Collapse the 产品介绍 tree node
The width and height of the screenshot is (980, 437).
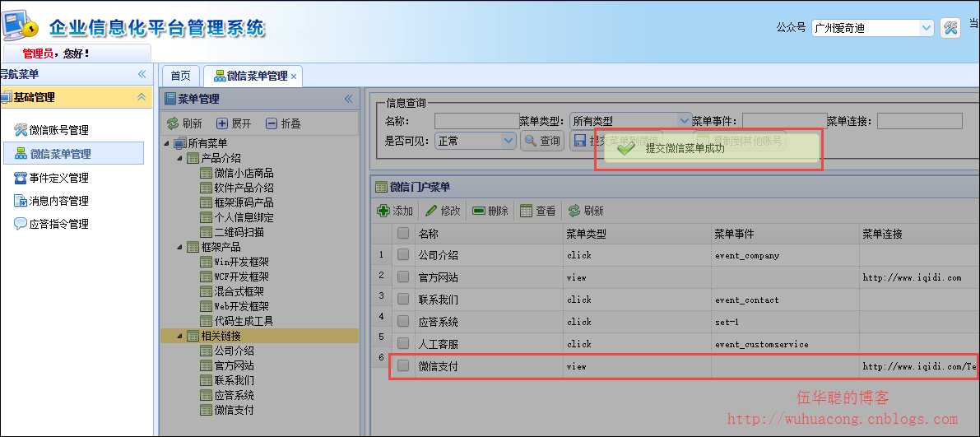point(180,158)
